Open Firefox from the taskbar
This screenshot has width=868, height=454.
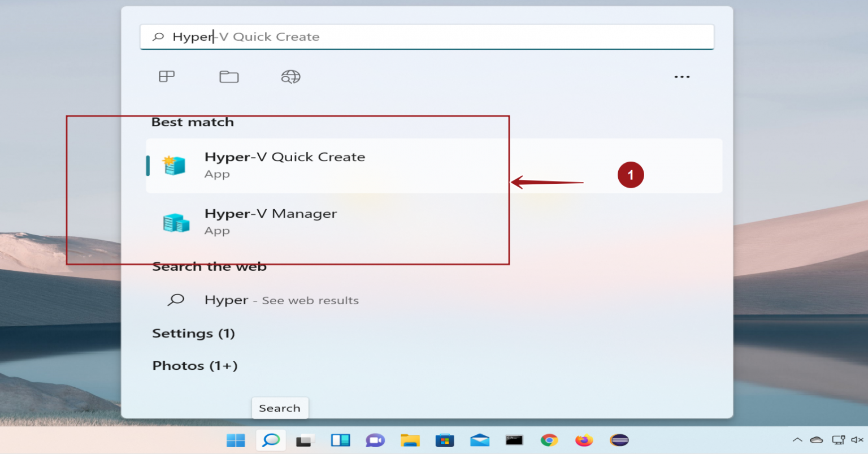(x=584, y=440)
